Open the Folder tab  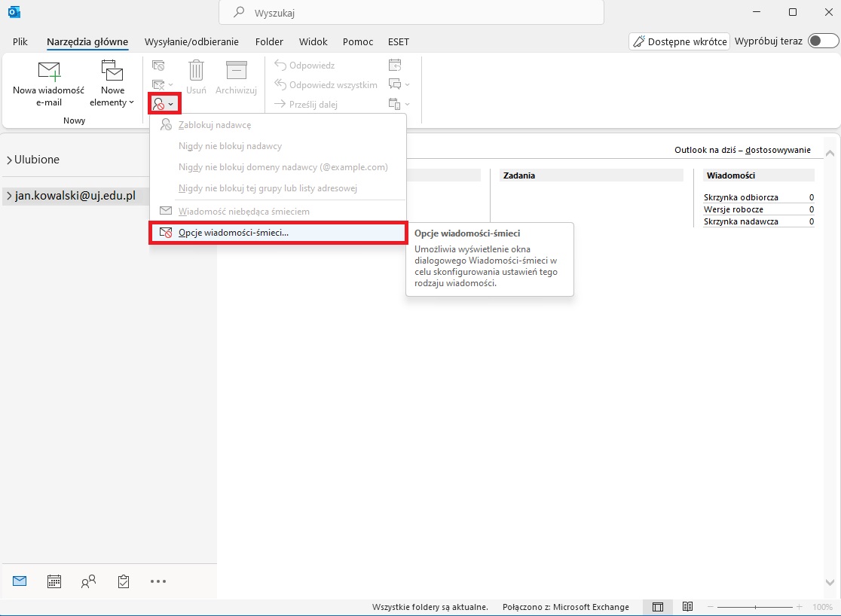[x=269, y=42]
